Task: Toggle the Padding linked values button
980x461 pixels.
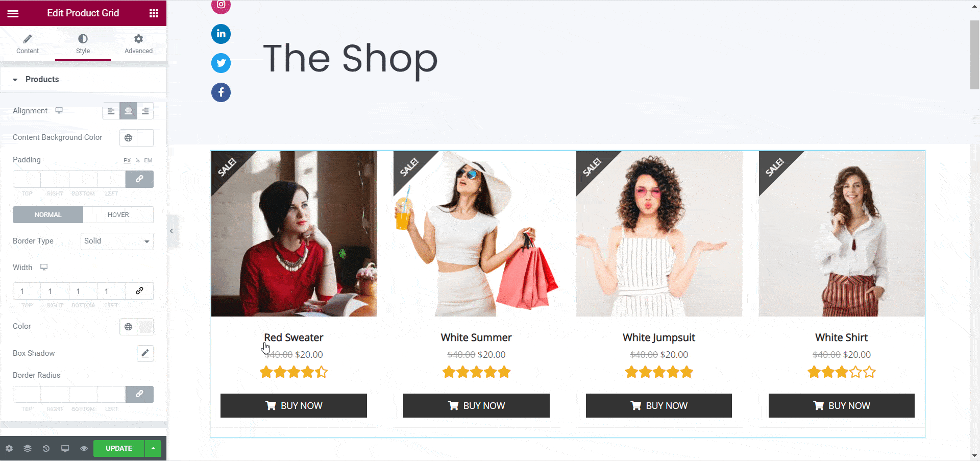Action: 139,179
